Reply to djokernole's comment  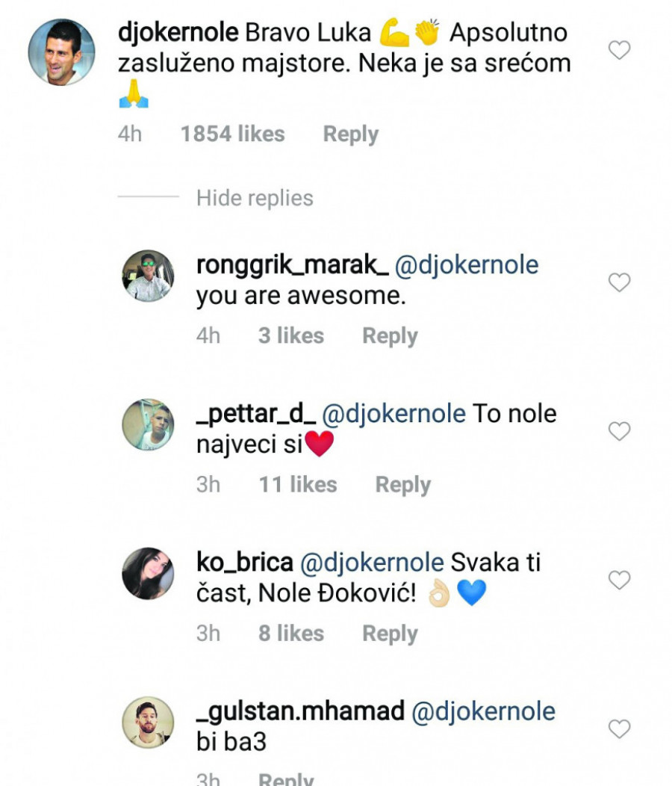pos(350,134)
